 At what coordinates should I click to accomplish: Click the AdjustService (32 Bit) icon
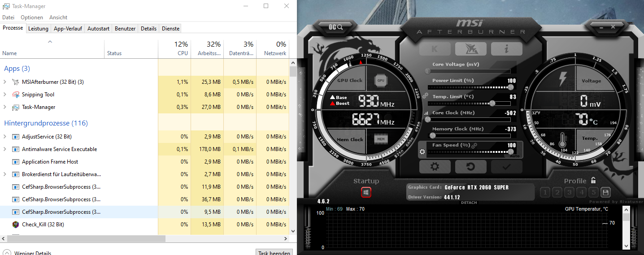point(16,137)
